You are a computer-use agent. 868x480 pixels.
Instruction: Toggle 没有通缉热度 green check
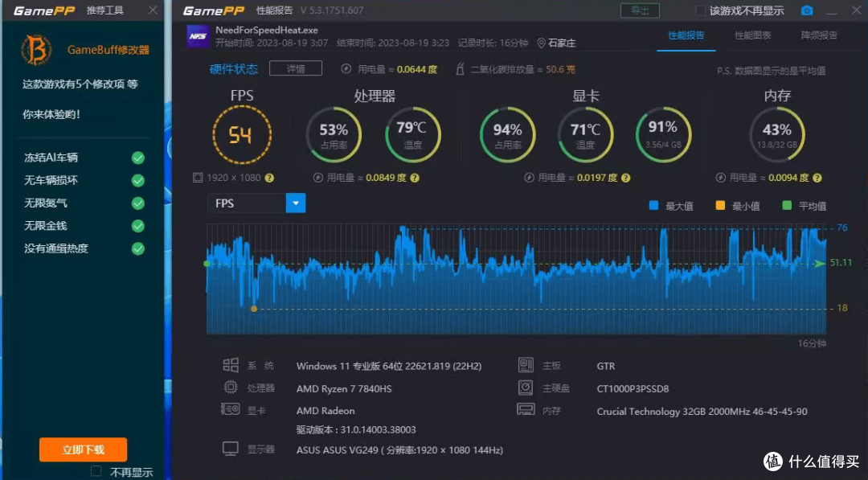point(138,248)
